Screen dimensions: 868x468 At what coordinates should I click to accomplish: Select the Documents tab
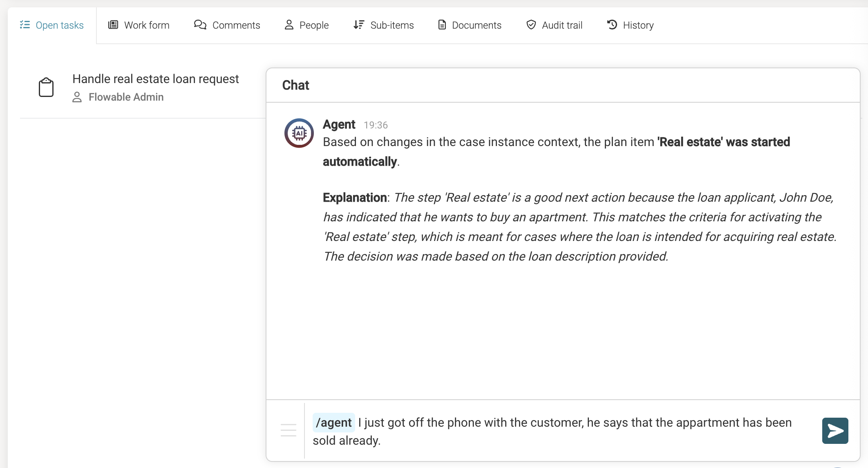pos(469,25)
